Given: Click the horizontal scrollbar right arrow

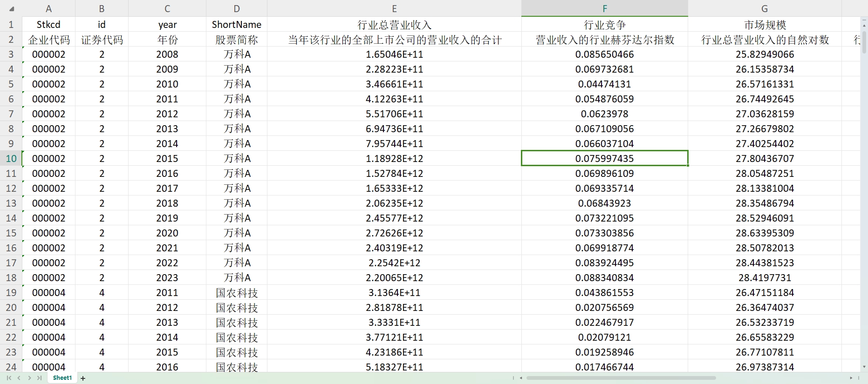Looking at the screenshot, I should point(851,378).
